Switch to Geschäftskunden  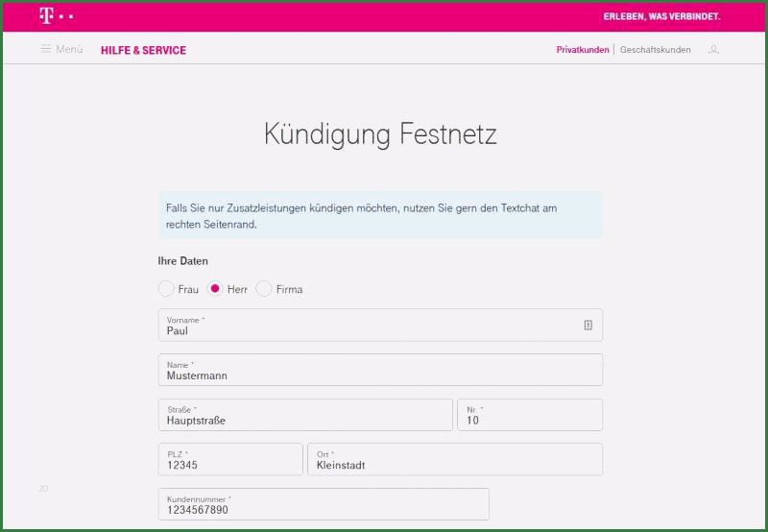655,50
